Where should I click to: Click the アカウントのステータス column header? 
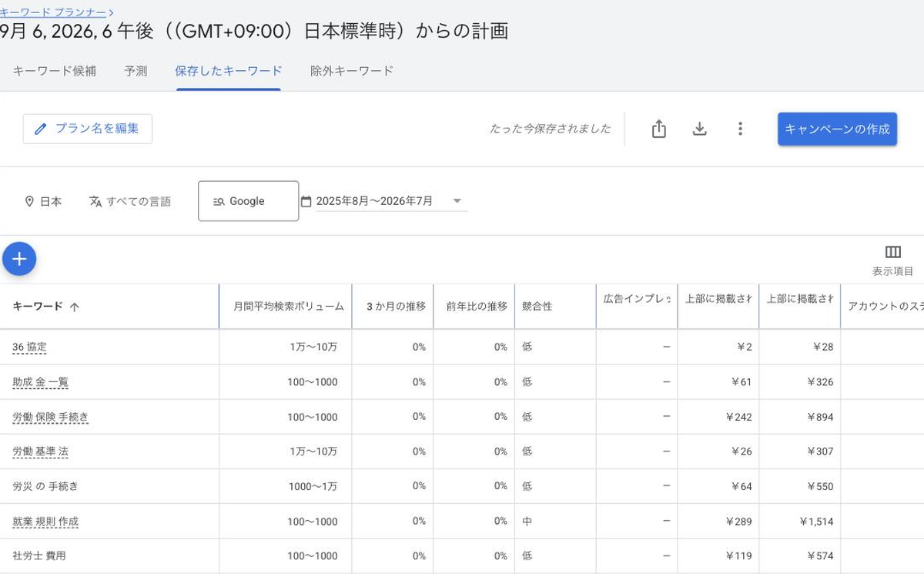click(x=885, y=307)
